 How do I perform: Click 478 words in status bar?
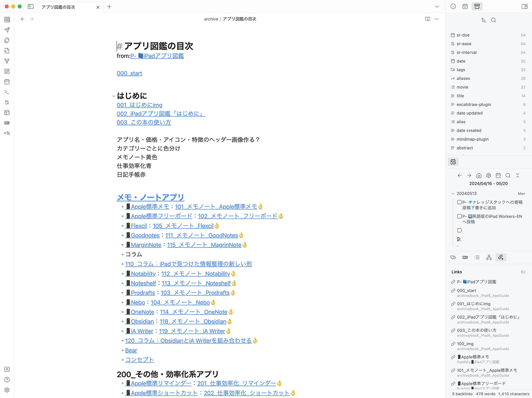click(x=486, y=394)
